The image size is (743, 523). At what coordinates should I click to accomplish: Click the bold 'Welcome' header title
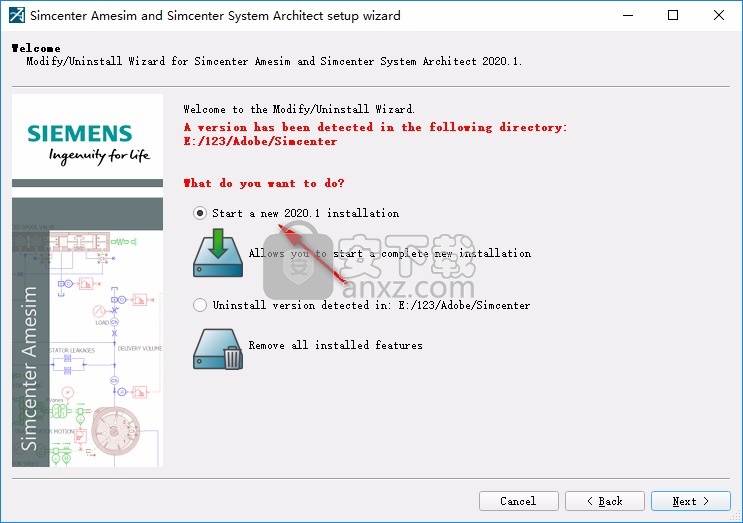pos(36,48)
